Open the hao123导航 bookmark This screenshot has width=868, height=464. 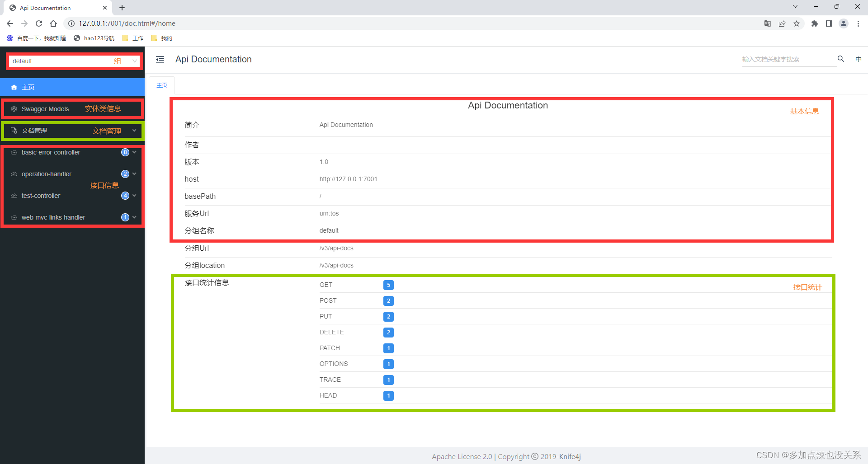94,38
